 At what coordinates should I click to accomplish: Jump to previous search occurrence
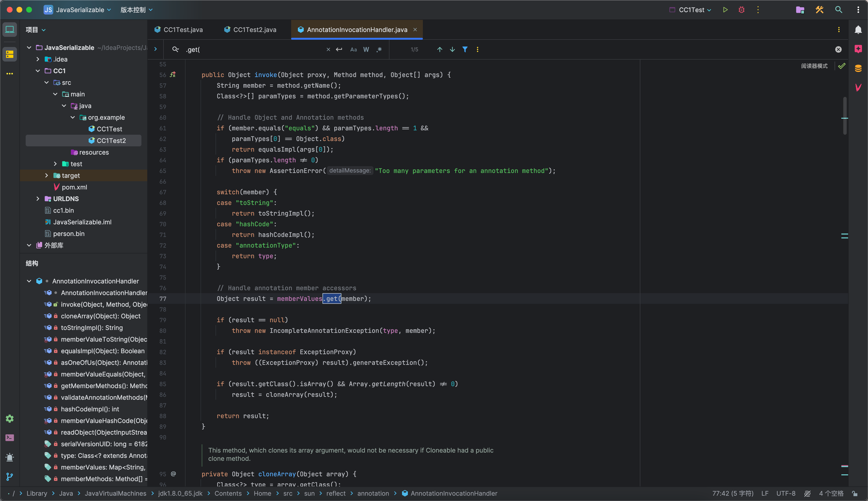(440, 50)
